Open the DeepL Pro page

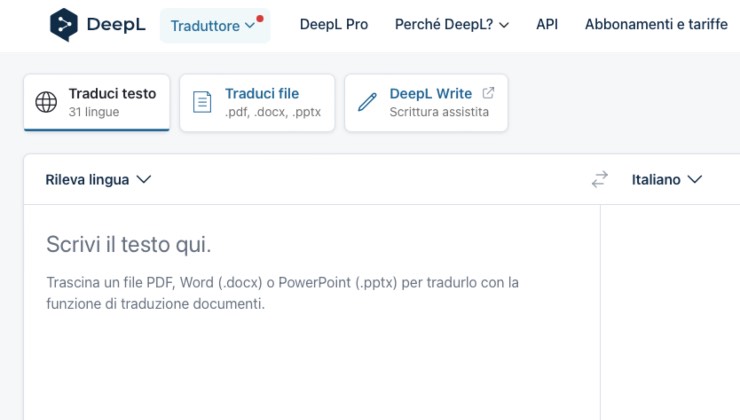334,25
